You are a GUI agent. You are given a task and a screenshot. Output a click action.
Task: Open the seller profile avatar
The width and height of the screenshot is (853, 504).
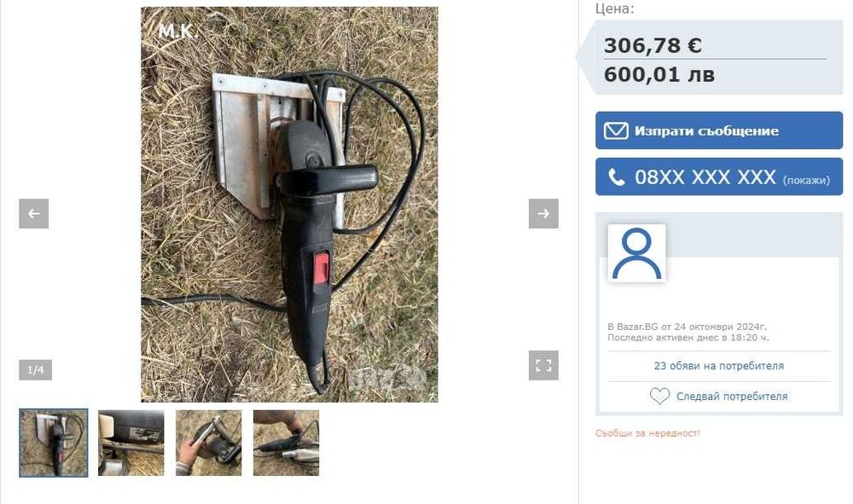(x=636, y=252)
